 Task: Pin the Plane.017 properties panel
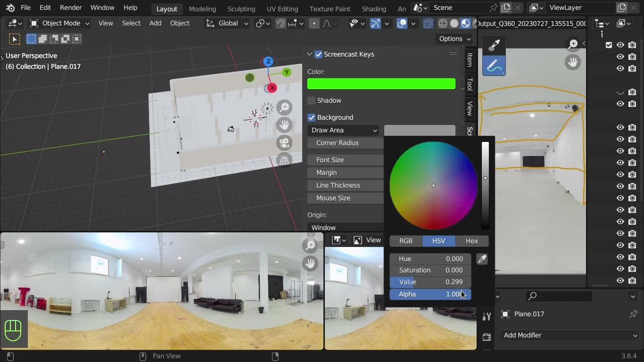pos(633,314)
